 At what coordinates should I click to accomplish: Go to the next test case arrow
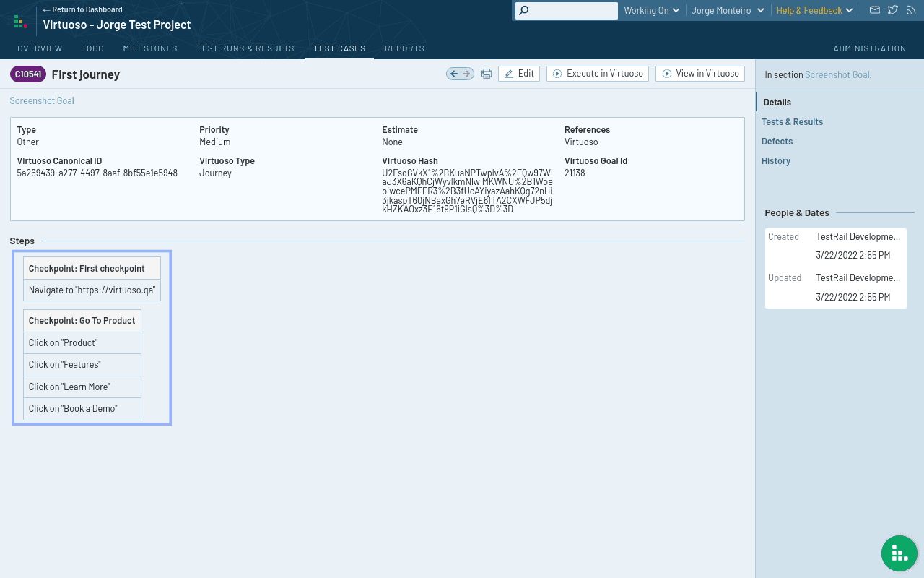click(466, 74)
